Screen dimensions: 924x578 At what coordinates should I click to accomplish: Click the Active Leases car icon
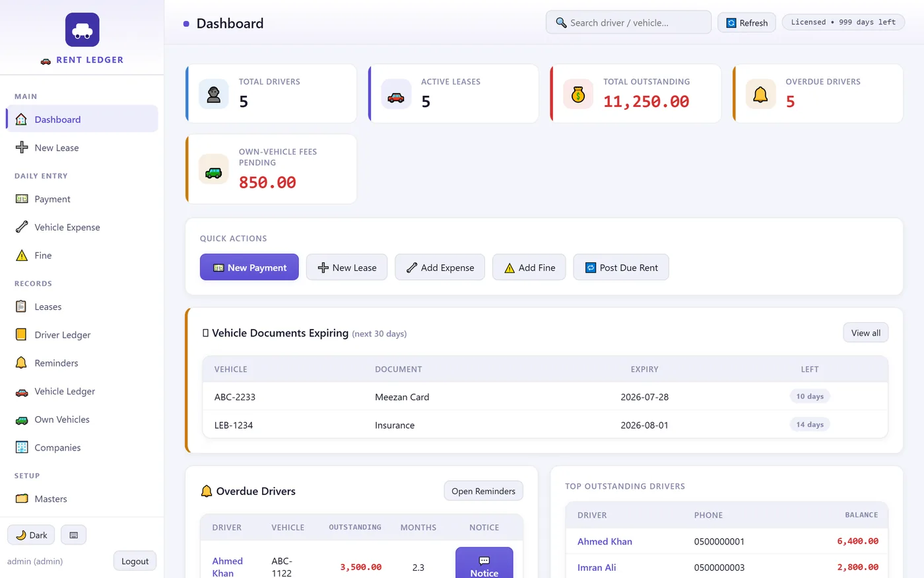point(396,94)
